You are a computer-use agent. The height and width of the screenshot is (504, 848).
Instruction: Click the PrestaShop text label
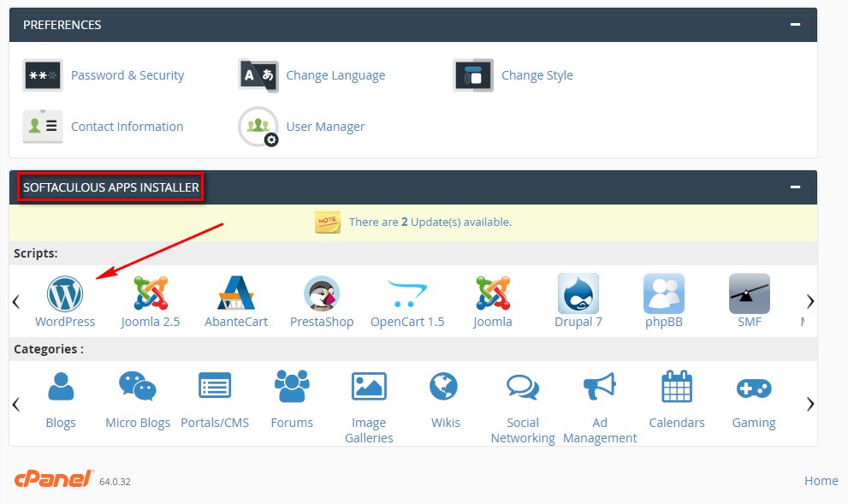coord(322,323)
